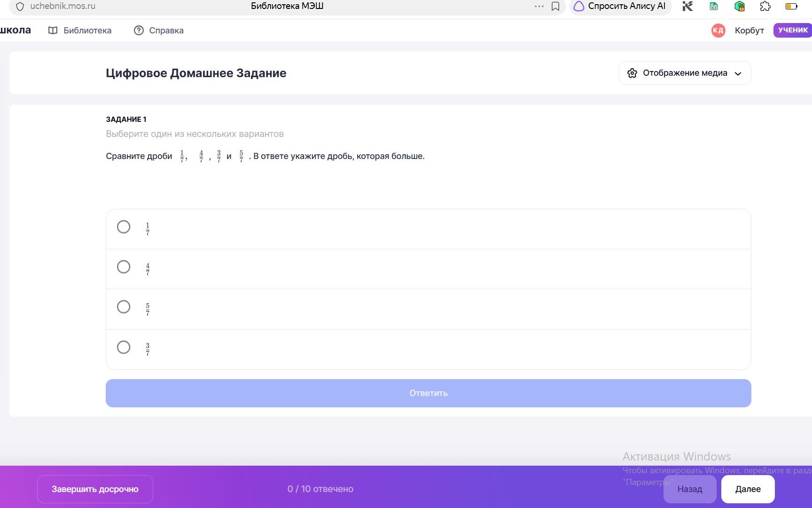Open the puzzle-piece extensions menu
The image size is (812, 508).
[765, 7]
